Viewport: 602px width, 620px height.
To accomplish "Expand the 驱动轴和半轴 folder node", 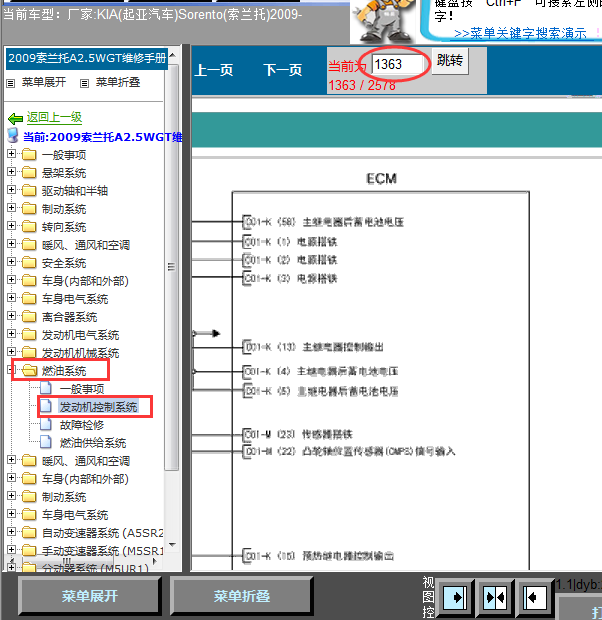I will 11,190.
